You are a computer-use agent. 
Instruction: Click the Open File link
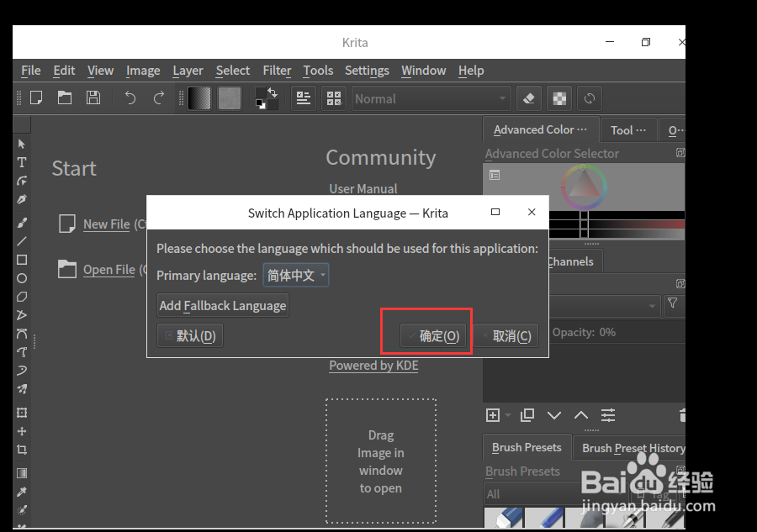coord(109,270)
